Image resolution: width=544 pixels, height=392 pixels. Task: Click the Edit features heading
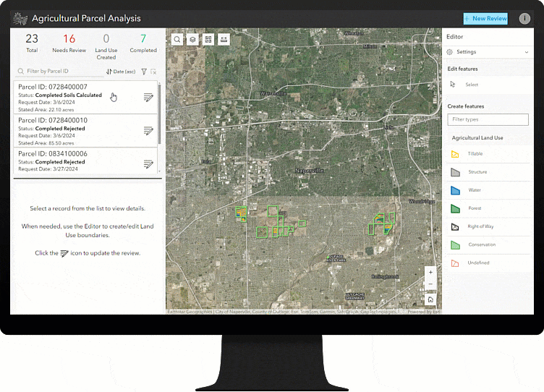coord(462,69)
